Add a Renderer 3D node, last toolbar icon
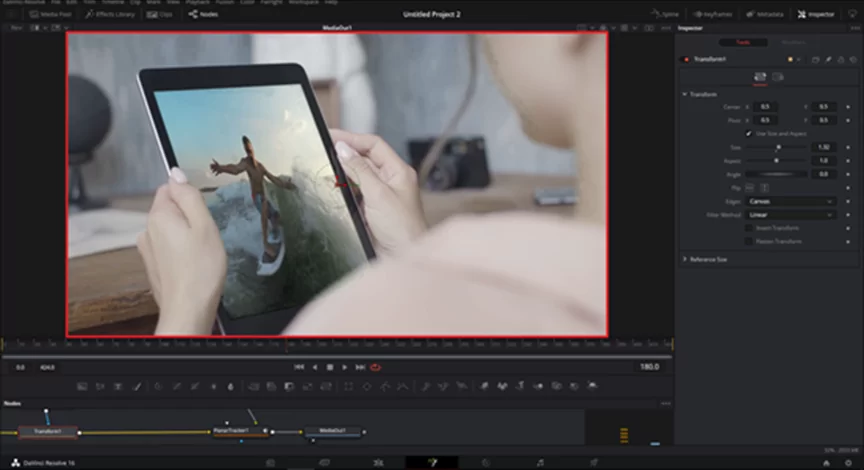The height and width of the screenshot is (470, 864). [592, 386]
